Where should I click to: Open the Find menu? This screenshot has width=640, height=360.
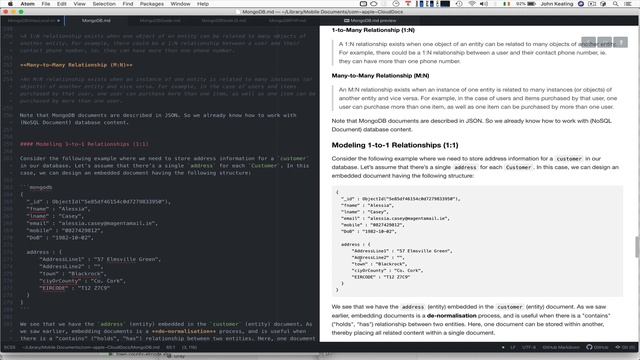pyautogui.click(x=128, y=4)
